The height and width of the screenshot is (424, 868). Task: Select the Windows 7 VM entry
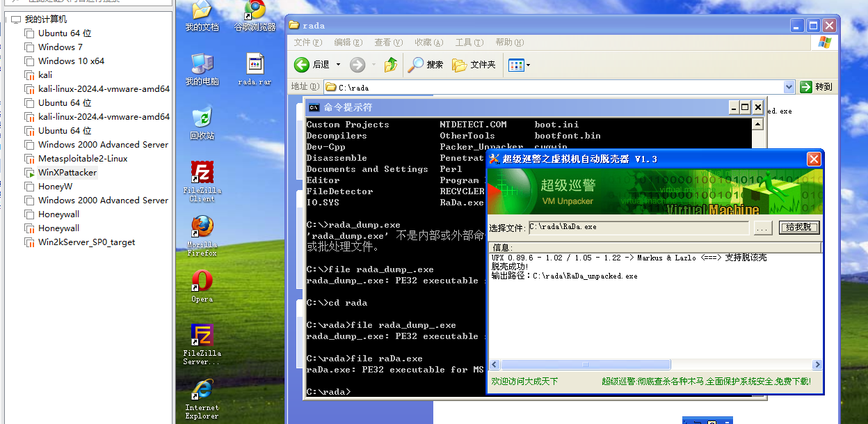(61, 47)
